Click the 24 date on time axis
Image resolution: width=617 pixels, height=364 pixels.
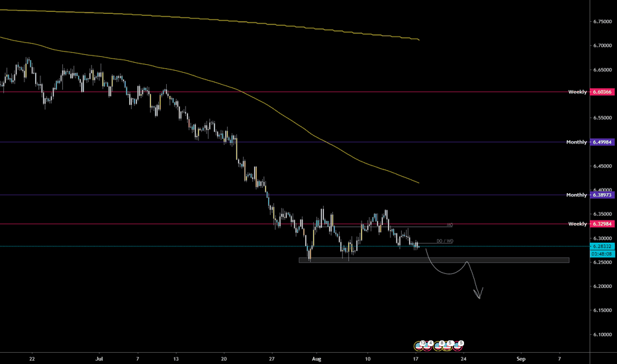pos(463,359)
